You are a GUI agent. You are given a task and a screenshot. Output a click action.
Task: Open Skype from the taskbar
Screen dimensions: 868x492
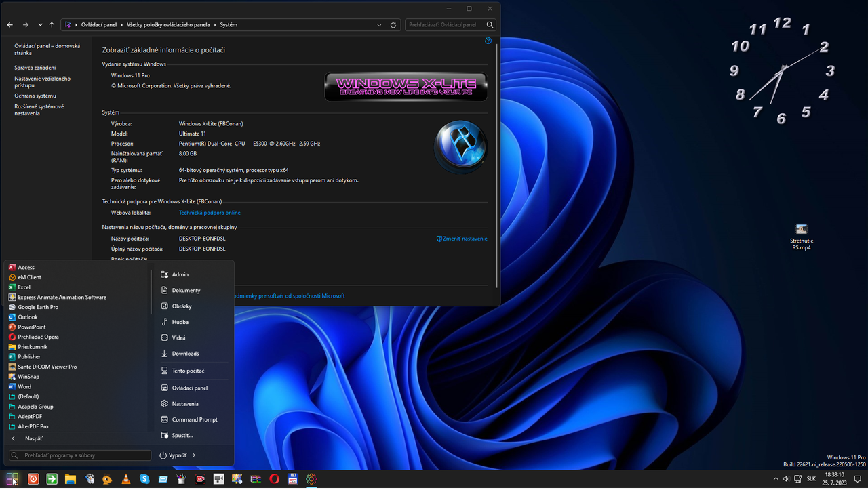click(144, 479)
